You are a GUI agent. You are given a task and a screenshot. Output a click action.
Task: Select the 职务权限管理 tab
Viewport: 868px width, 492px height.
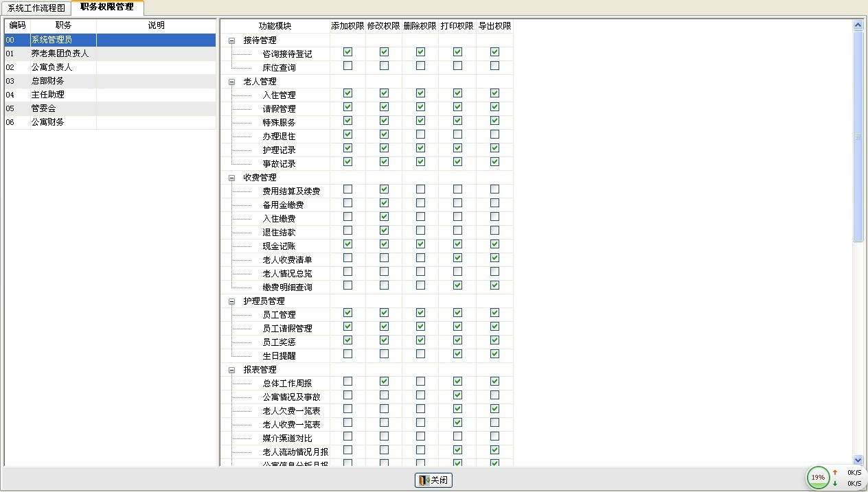click(106, 8)
